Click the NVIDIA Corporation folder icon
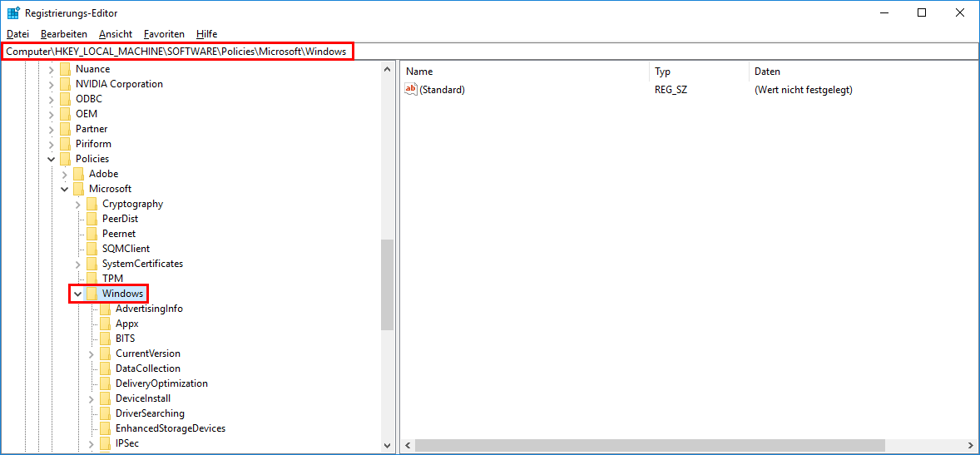 65,84
